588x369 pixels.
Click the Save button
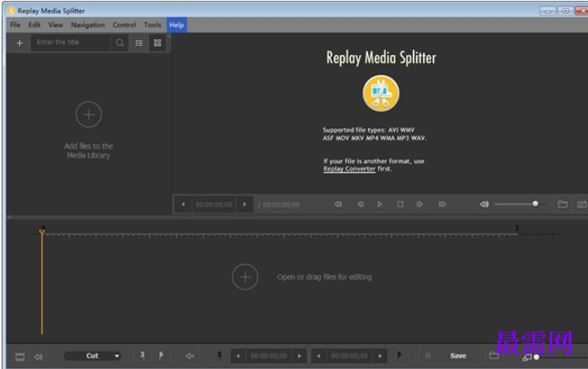click(x=458, y=356)
